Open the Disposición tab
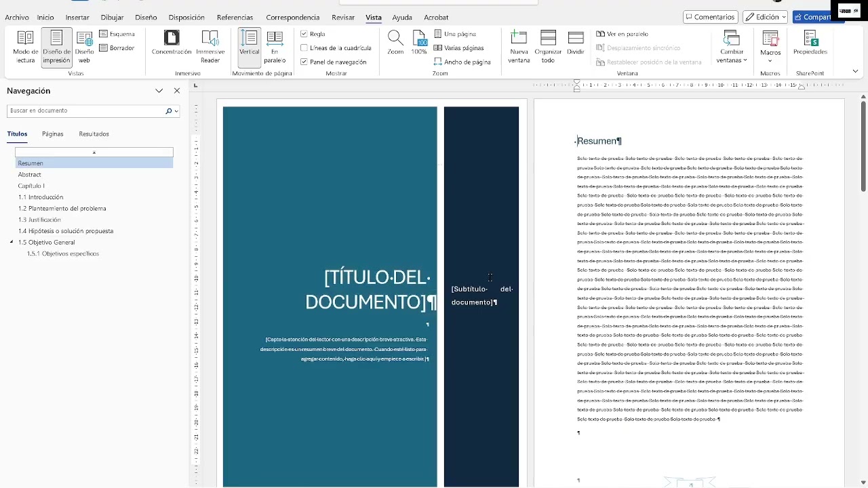868x488 pixels. tap(186, 17)
